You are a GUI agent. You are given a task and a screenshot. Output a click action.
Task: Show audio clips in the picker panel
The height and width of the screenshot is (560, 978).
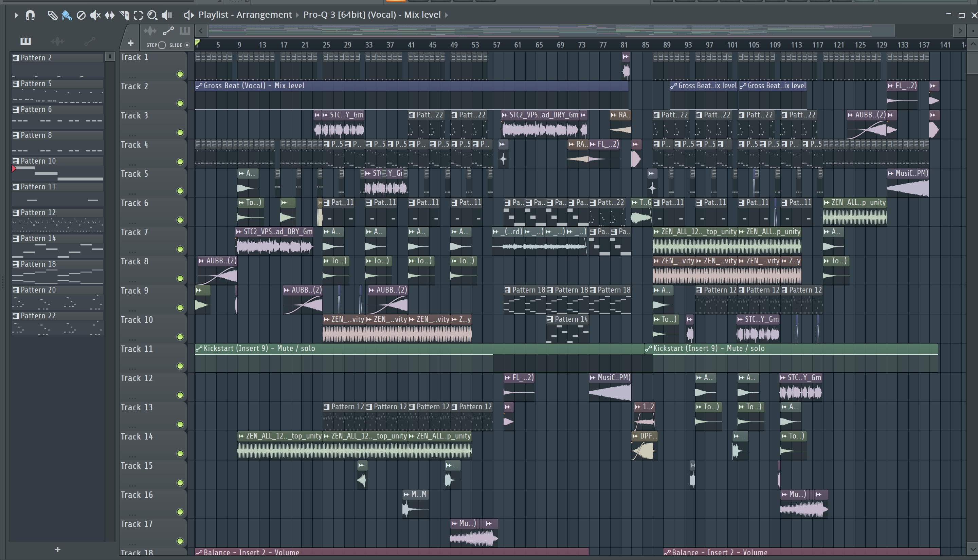[x=57, y=41]
